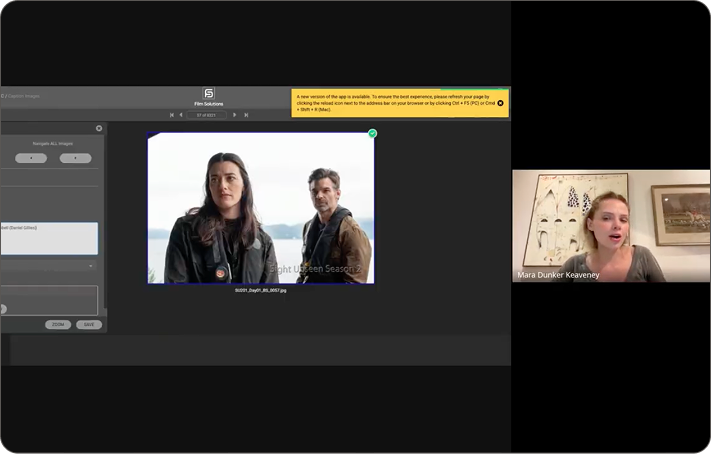Go to the previous image in the pager

181,115
